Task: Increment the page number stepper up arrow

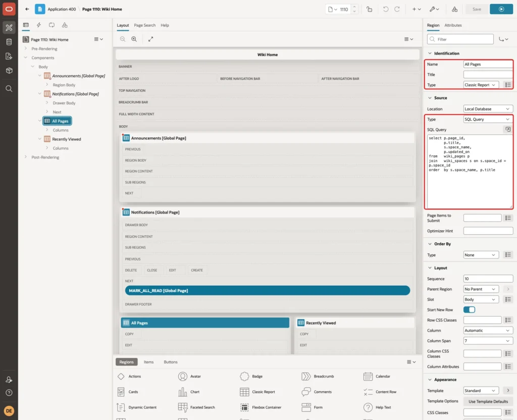Action: click(x=354, y=7)
